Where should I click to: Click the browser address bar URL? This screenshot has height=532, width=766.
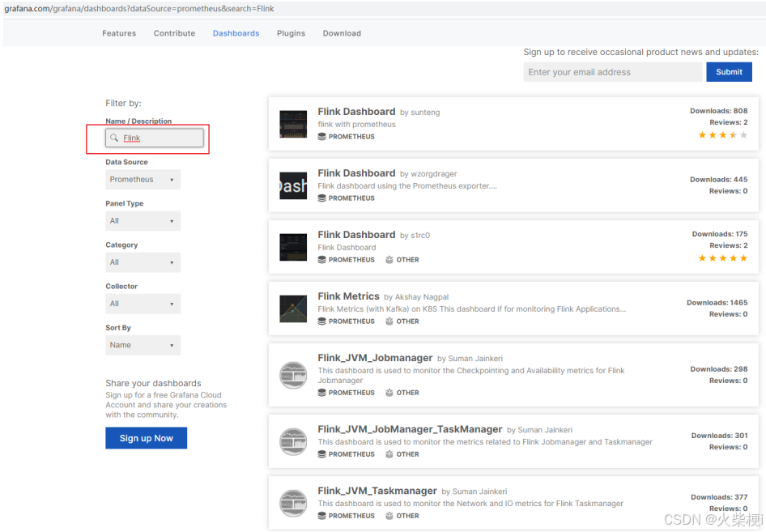click(139, 8)
